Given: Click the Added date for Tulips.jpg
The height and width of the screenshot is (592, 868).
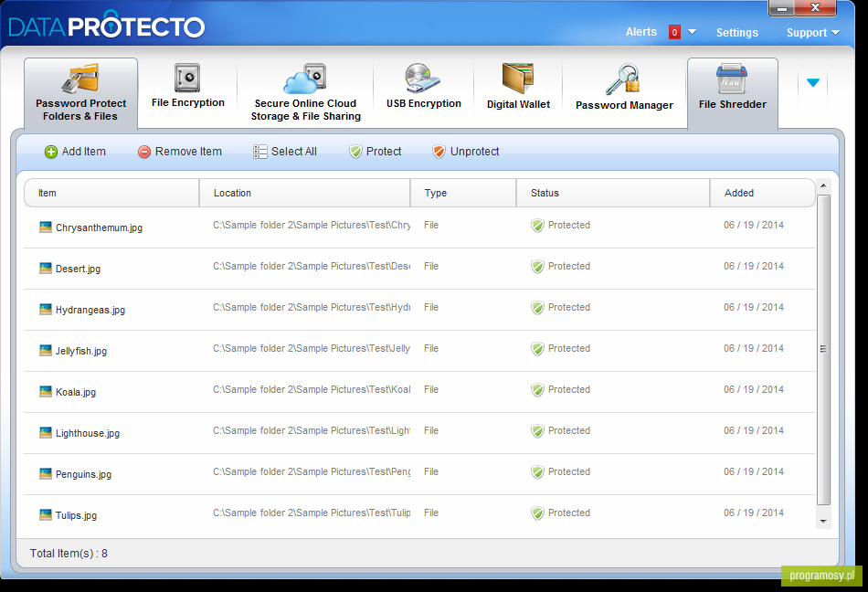Looking at the screenshot, I should pyautogui.click(x=754, y=513).
